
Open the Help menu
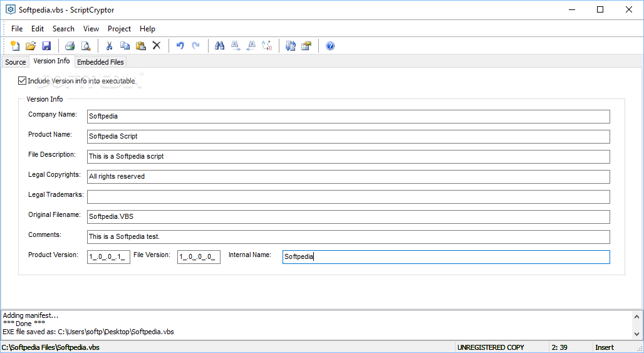[147, 29]
